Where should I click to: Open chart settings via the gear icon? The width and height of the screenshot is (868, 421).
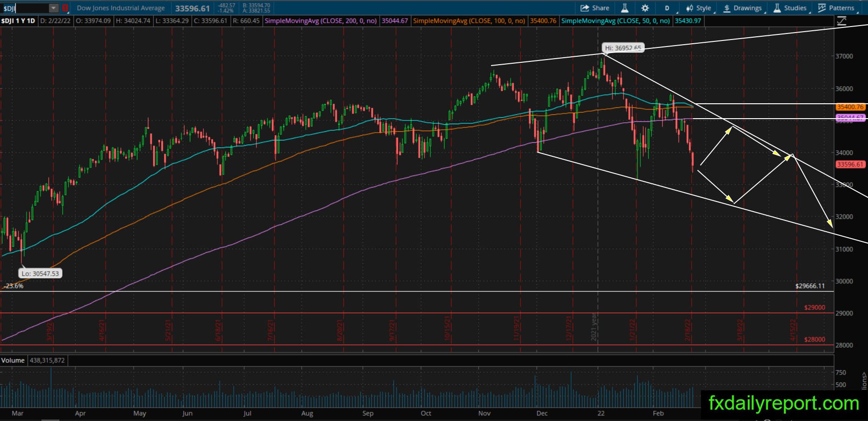[645, 8]
